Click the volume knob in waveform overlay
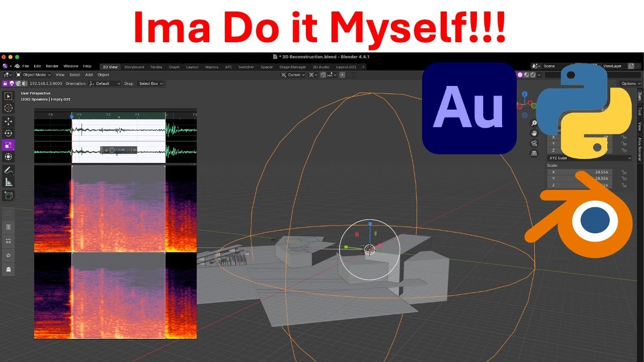 tap(112, 150)
